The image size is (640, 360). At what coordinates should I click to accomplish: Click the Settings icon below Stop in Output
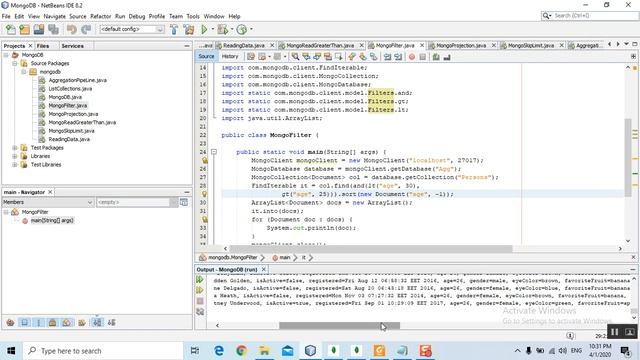point(200,311)
